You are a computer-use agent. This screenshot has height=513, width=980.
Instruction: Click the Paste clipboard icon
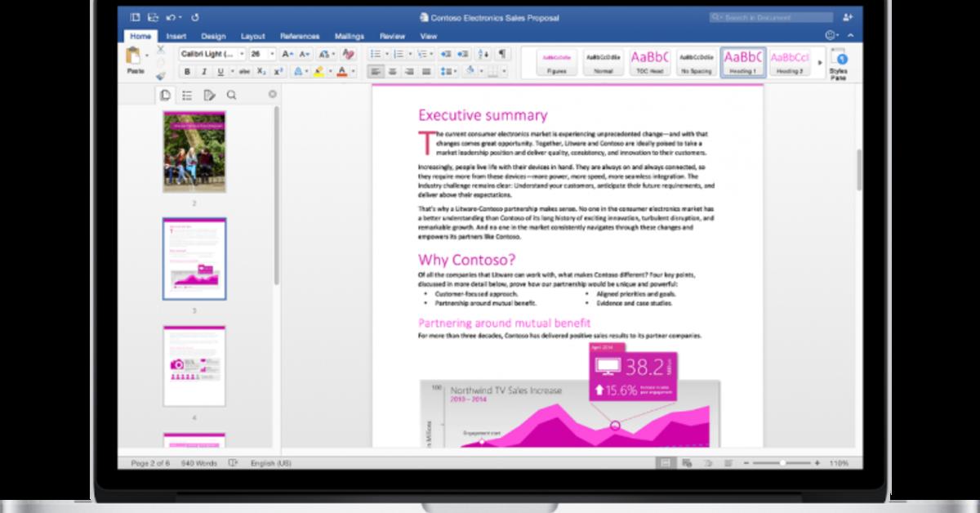(x=134, y=57)
